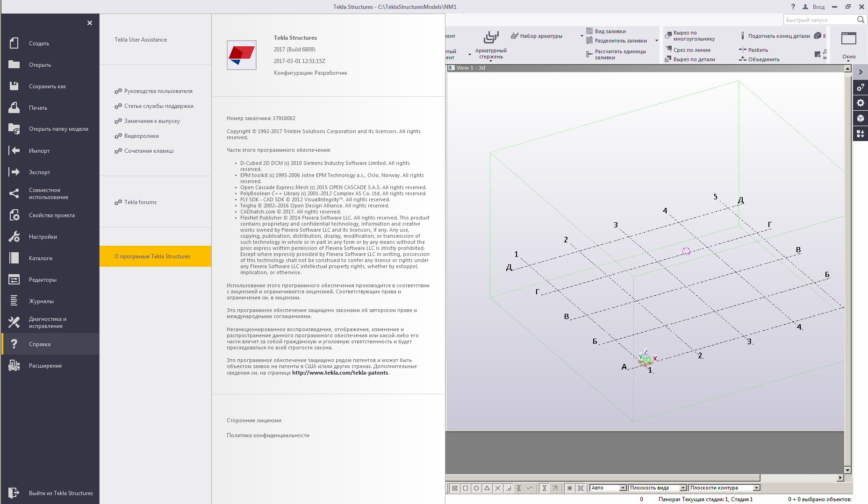Click the Расширения forklift icon
The height and width of the screenshot is (504, 868).
coord(14,365)
